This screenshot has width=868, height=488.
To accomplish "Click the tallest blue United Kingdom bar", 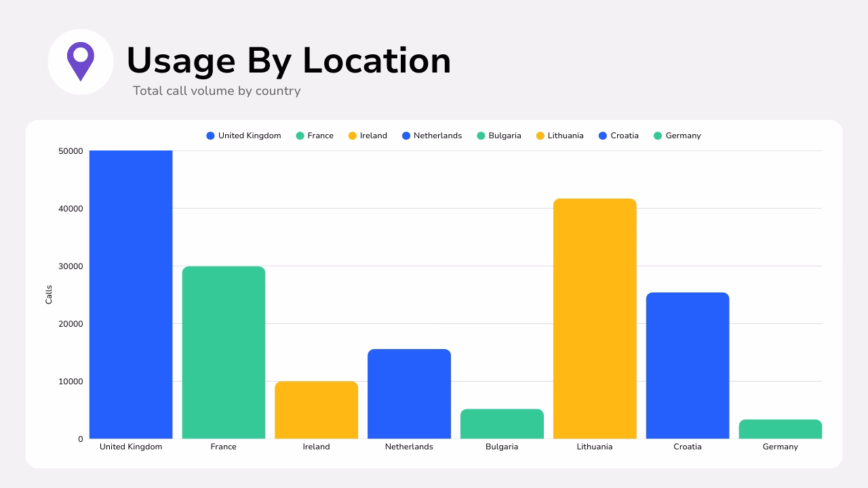I will (x=131, y=291).
